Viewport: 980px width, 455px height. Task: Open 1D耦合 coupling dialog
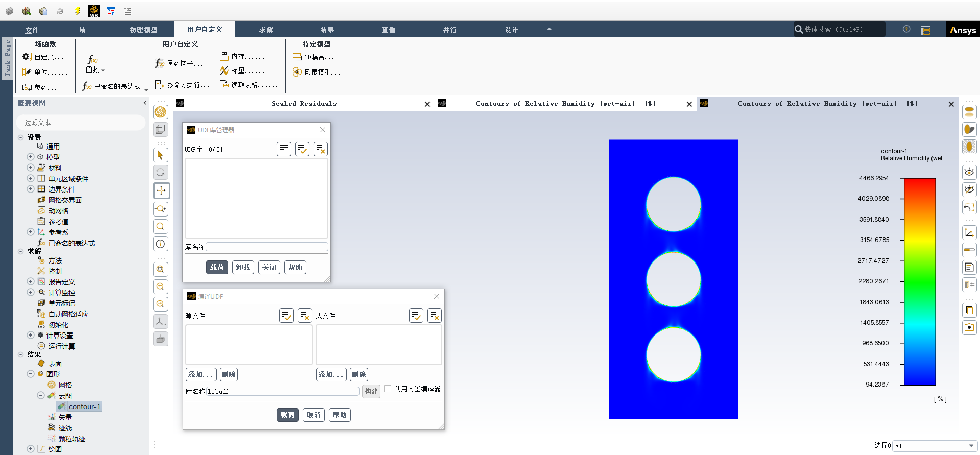(x=314, y=57)
